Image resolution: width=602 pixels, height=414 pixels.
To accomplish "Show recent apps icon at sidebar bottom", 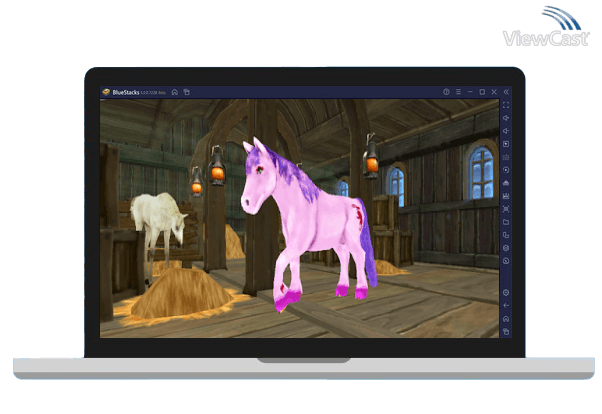I will pyautogui.click(x=506, y=331).
